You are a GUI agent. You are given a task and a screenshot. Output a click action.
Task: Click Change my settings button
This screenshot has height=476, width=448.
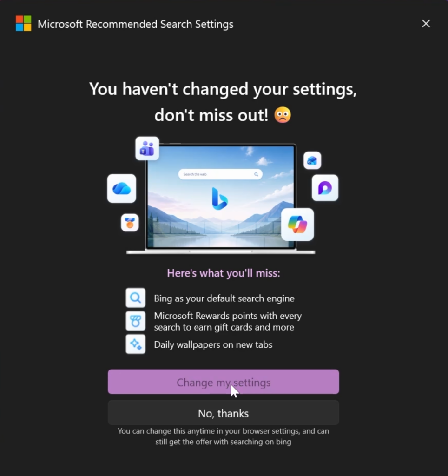[x=224, y=382]
